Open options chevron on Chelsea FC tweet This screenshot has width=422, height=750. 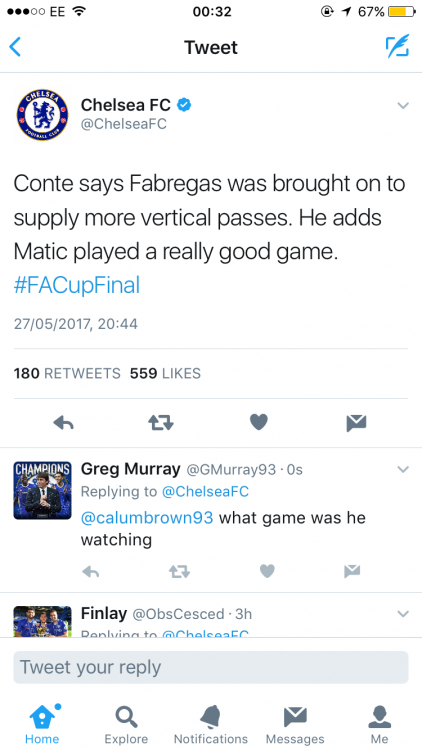pyautogui.click(x=403, y=105)
